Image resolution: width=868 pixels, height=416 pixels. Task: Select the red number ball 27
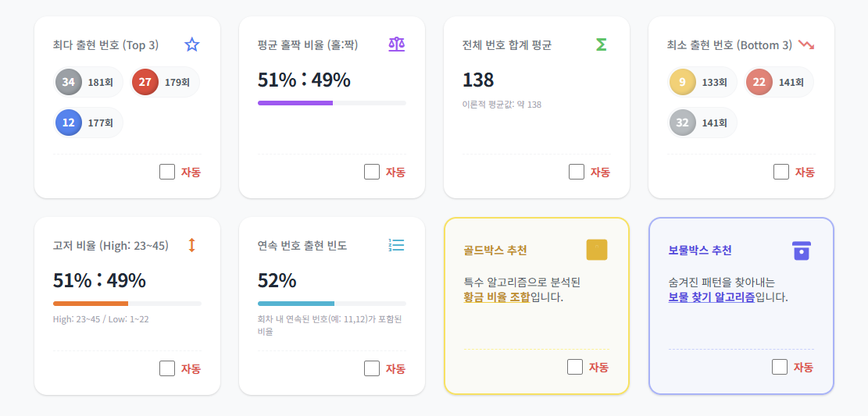pyautogui.click(x=145, y=82)
